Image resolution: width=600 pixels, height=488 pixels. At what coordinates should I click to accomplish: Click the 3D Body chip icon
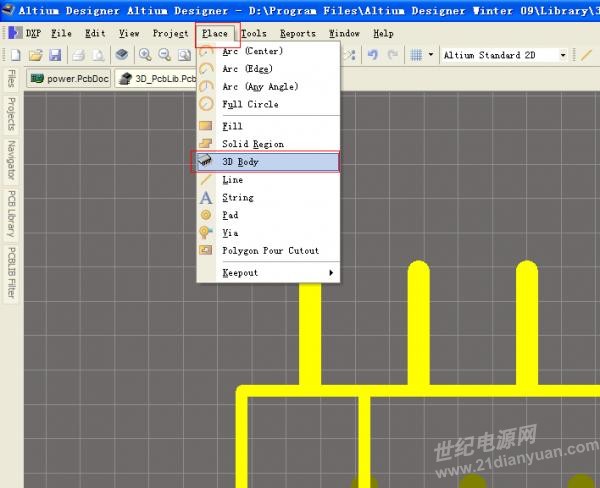click(205, 160)
